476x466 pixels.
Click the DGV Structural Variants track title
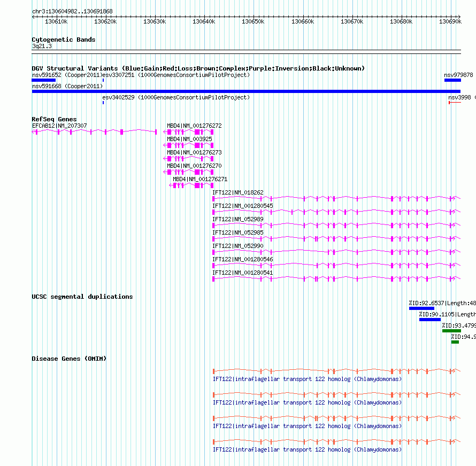click(198, 68)
